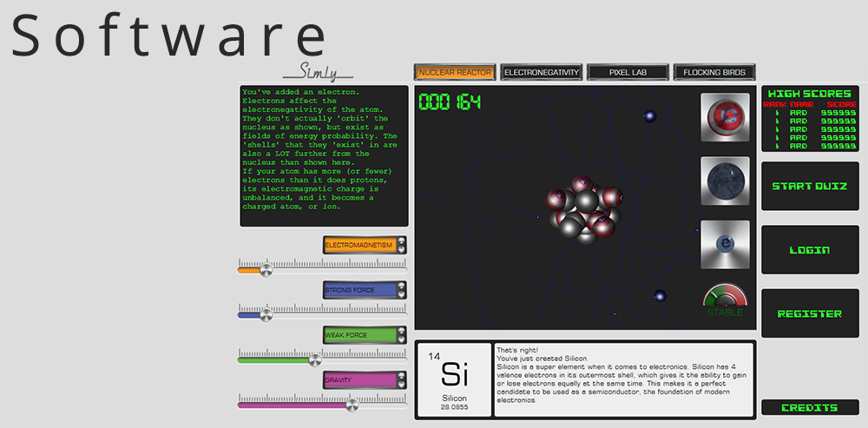868x428 pixels.
Task: Open the Pixel Lab tab
Action: click(x=628, y=73)
